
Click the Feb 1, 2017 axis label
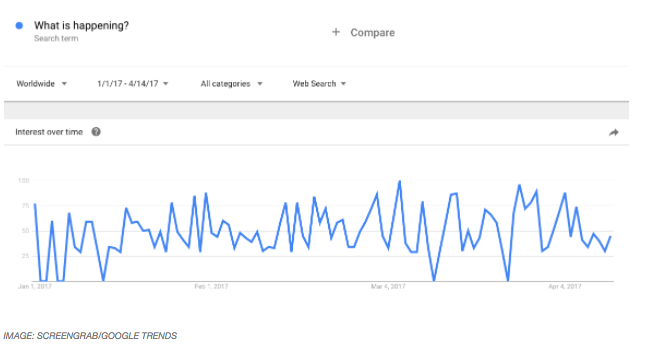(211, 286)
